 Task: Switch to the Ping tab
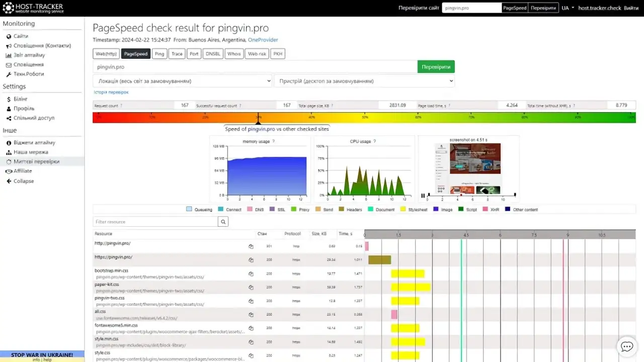[159, 54]
